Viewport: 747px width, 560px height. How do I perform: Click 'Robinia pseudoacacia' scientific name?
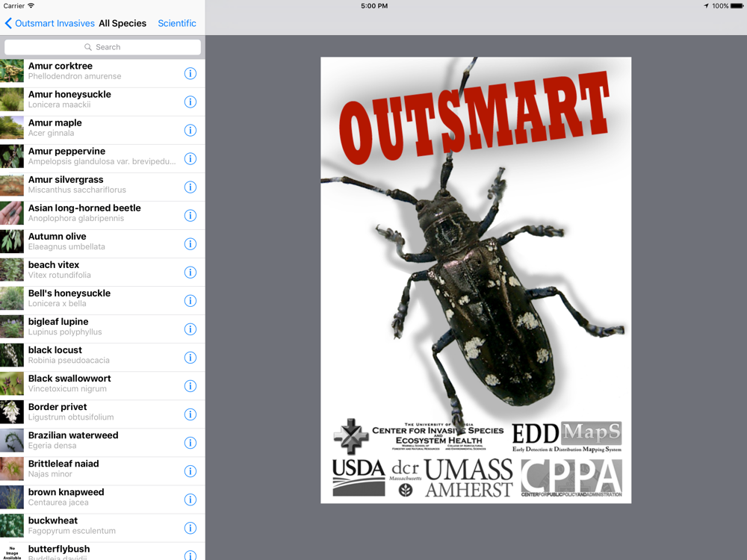69,361
